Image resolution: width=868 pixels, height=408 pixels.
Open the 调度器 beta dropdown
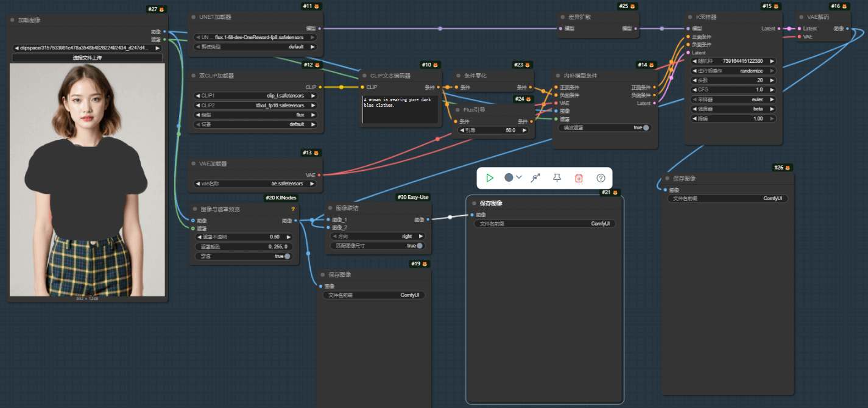tap(733, 109)
